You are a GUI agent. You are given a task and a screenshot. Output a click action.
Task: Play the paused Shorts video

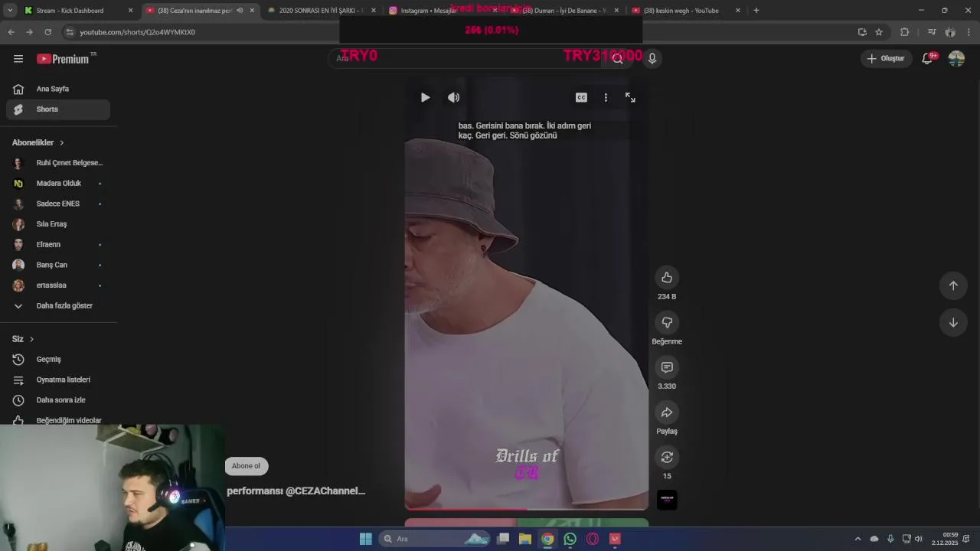point(425,97)
